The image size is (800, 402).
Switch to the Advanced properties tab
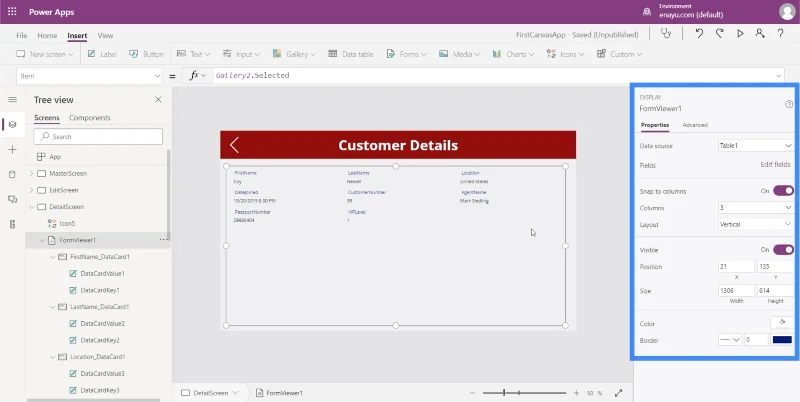tap(695, 125)
